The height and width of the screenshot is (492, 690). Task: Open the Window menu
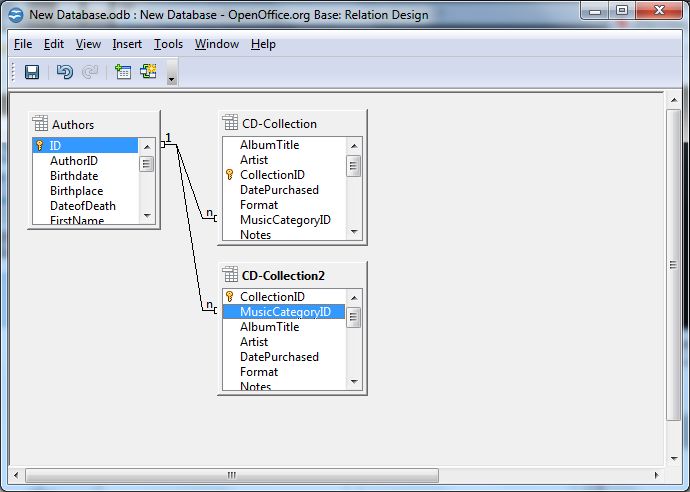(x=217, y=44)
